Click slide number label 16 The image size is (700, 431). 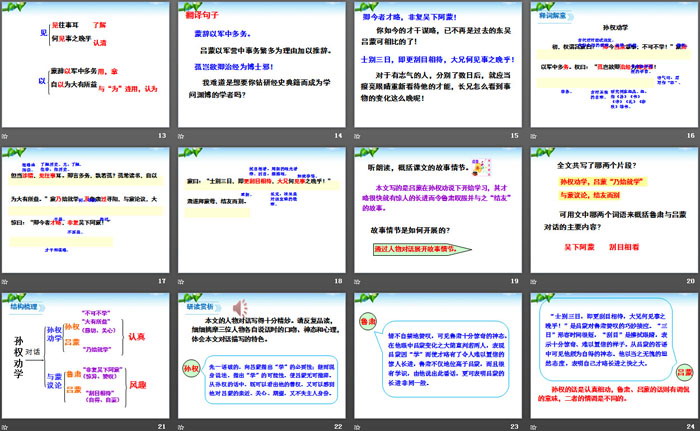691,135
